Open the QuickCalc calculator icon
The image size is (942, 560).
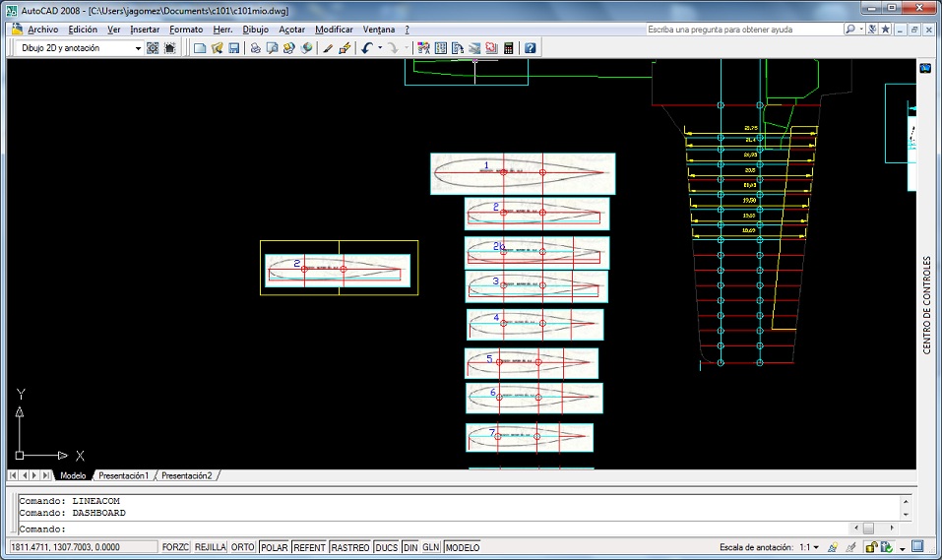508,48
